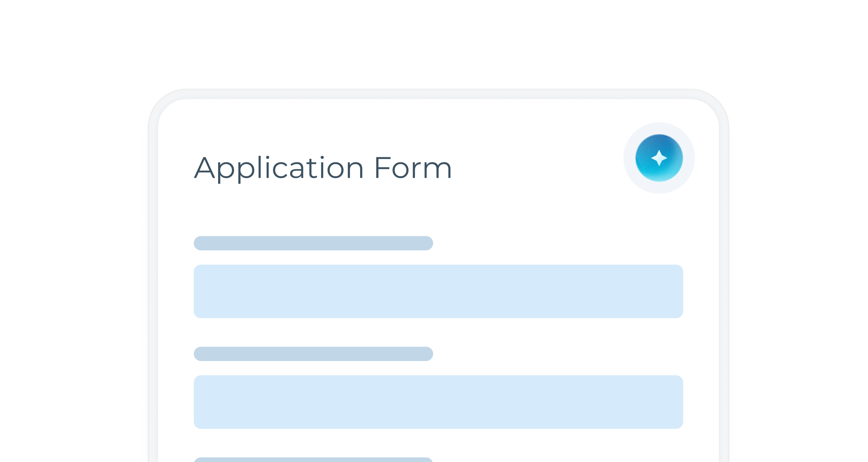Tap the white four-point star
868x462 pixels.
(x=659, y=158)
